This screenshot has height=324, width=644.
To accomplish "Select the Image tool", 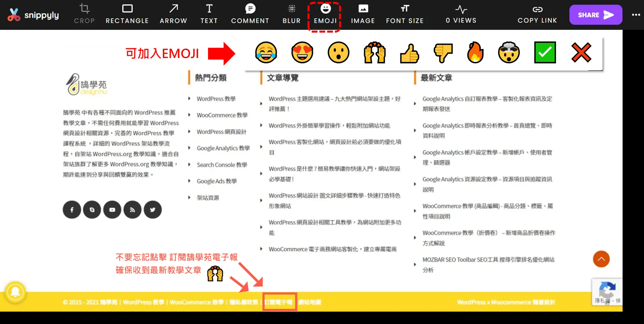I will tap(363, 14).
